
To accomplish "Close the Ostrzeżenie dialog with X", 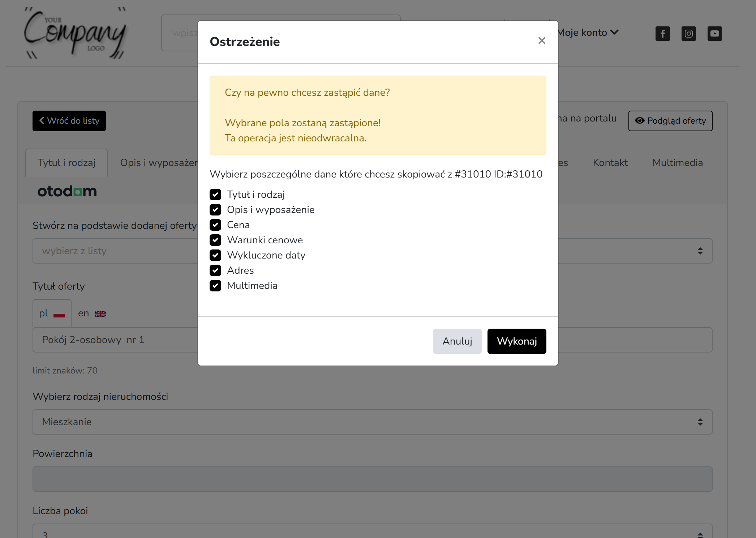I will click(x=541, y=41).
